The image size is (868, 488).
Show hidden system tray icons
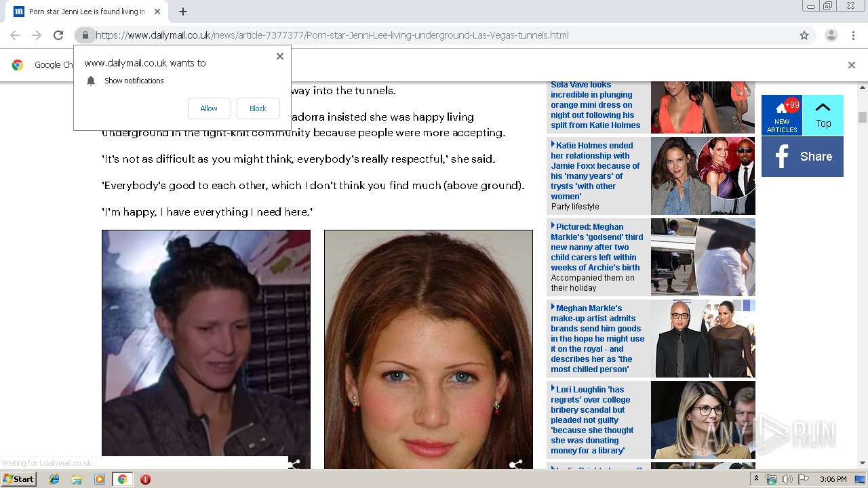[757, 479]
